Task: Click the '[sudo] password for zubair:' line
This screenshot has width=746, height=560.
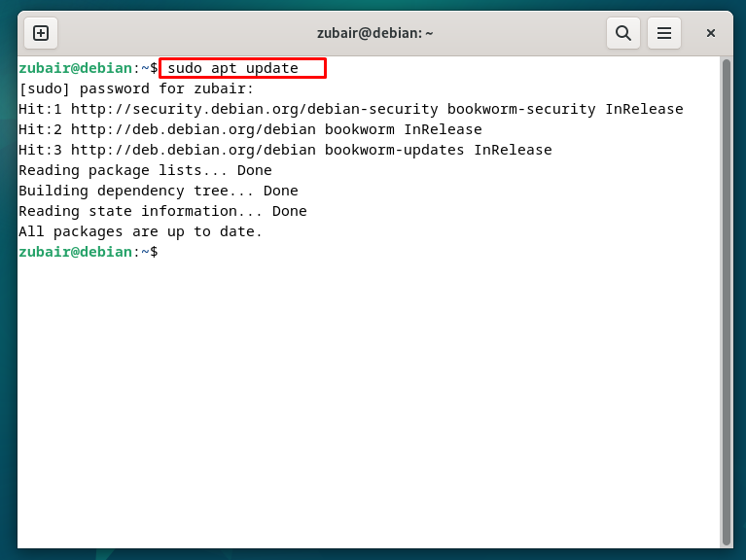Action: click(x=136, y=88)
